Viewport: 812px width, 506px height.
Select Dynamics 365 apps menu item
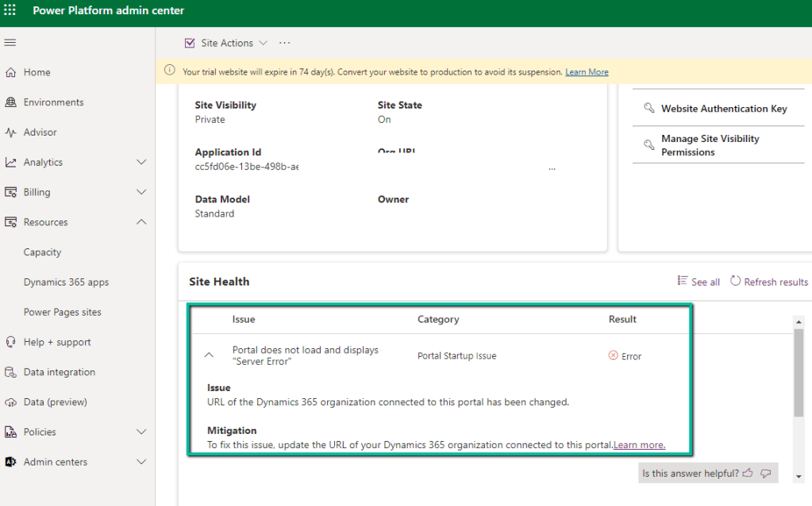click(66, 282)
